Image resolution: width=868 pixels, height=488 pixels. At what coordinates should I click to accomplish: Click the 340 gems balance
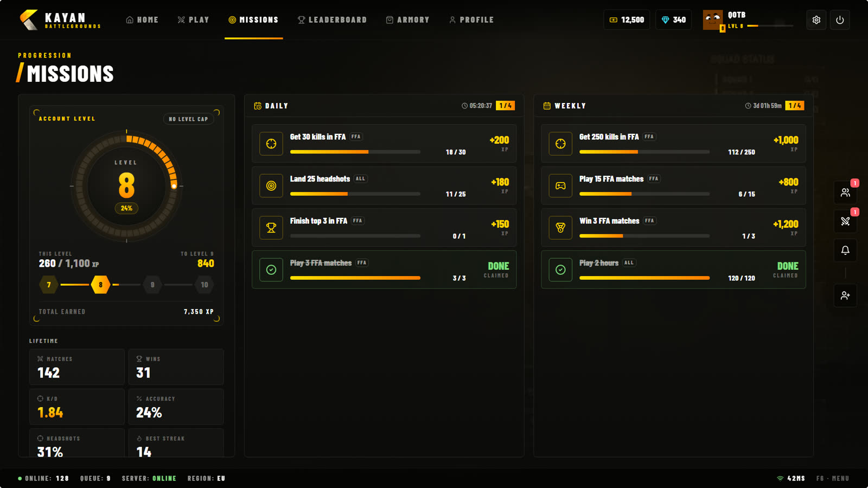[x=674, y=20]
